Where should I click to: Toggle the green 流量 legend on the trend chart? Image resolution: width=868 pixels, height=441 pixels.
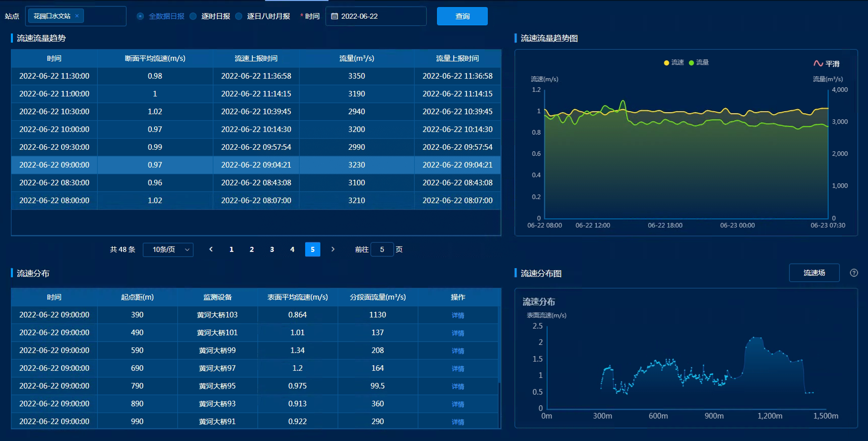699,62
